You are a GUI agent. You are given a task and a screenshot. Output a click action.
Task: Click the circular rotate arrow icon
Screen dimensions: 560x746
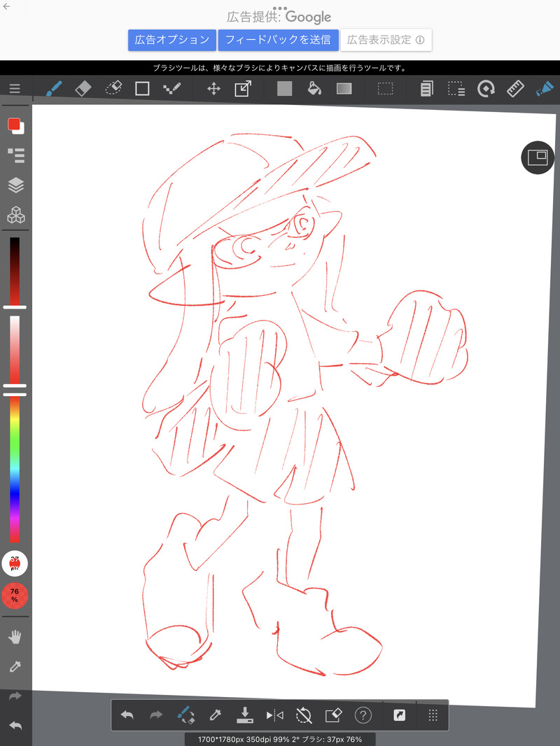click(486, 88)
